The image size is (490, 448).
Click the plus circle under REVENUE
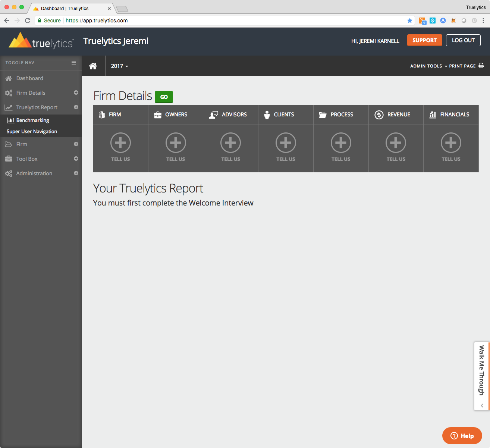click(396, 142)
